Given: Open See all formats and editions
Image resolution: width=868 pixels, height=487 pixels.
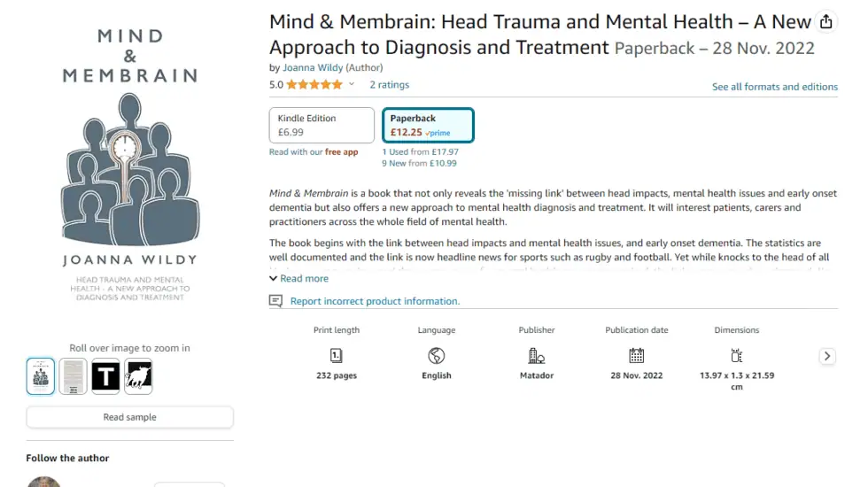Looking at the screenshot, I should point(774,87).
